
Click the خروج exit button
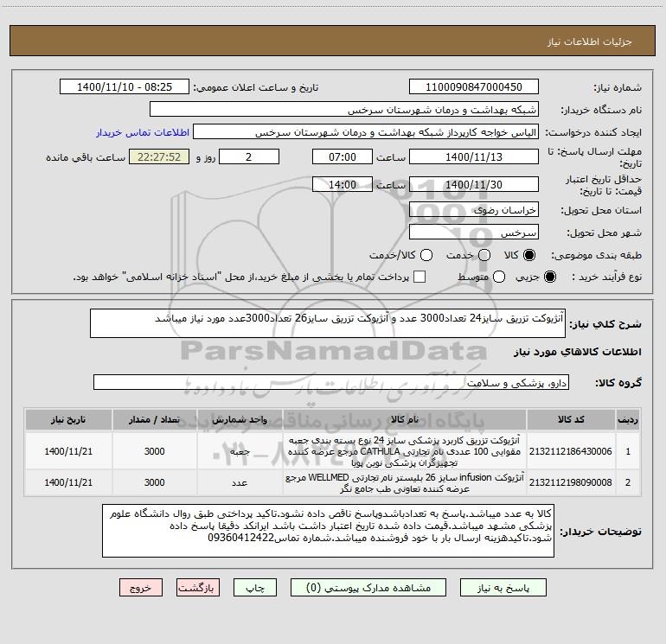[x=141, y=588]
